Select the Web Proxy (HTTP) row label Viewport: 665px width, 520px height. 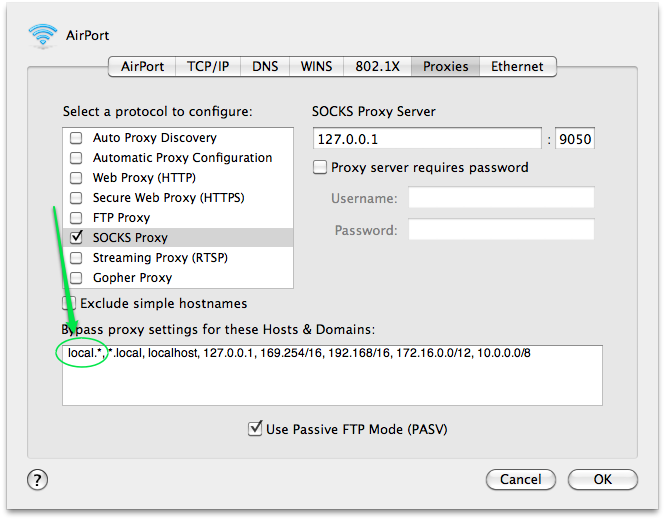(x=144, y=178)
